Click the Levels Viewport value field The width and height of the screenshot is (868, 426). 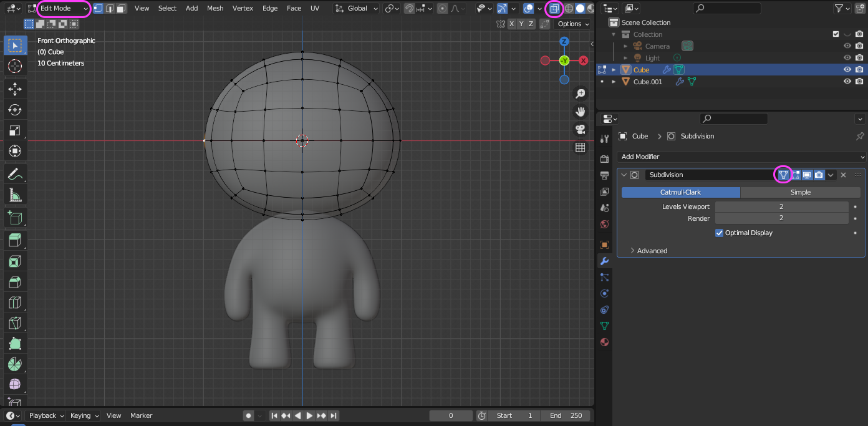(781, 206)
